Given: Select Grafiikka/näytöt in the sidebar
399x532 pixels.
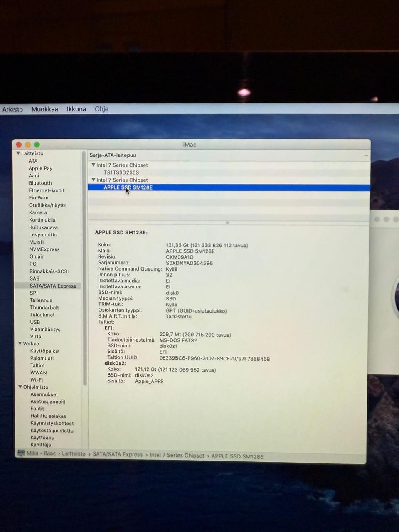Looking at the screenshot, I should tap(48, 205).
